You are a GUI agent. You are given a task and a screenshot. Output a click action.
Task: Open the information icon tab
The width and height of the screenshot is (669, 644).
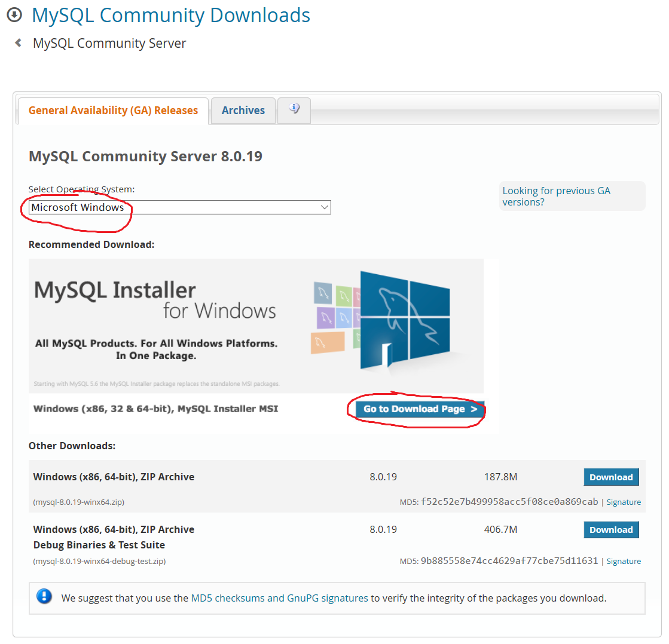tap(294, 109)
